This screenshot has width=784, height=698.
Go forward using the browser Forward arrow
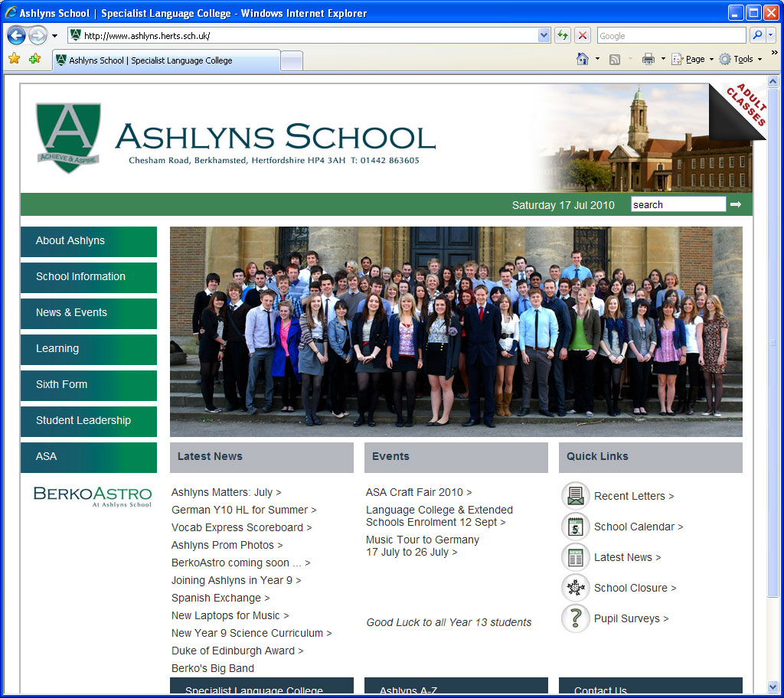point(38,35)
